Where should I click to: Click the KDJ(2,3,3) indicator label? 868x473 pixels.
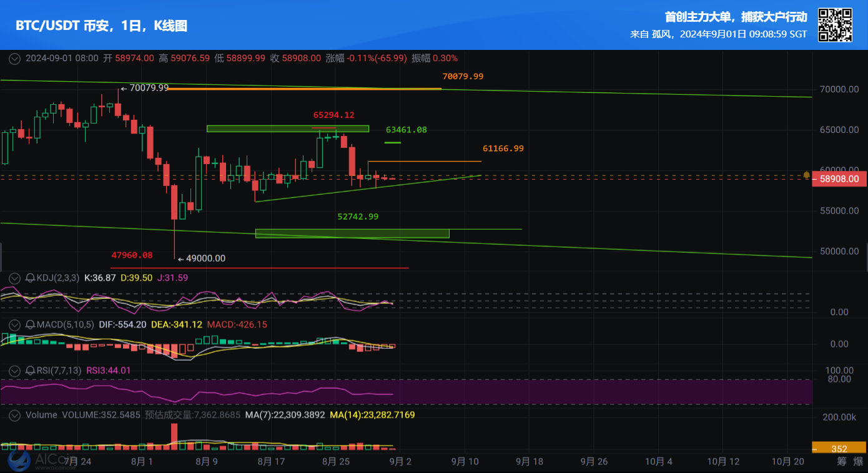57,278
